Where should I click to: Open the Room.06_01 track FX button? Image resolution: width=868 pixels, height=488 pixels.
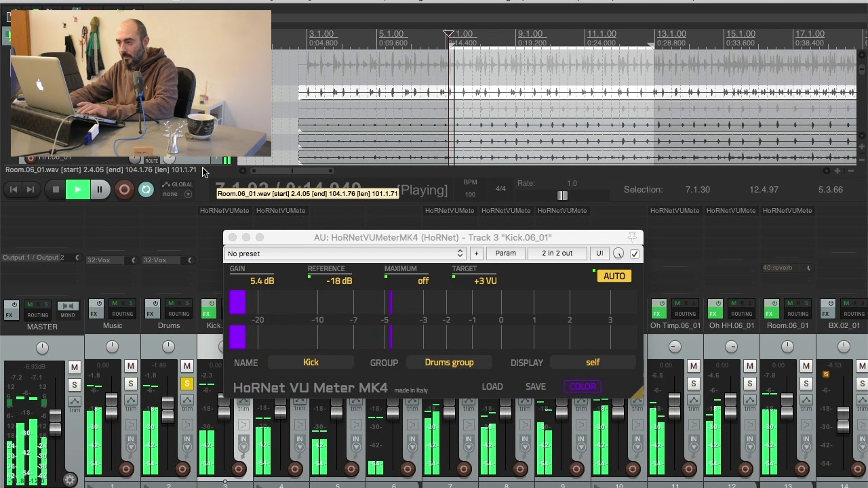[x=771, y=310]
